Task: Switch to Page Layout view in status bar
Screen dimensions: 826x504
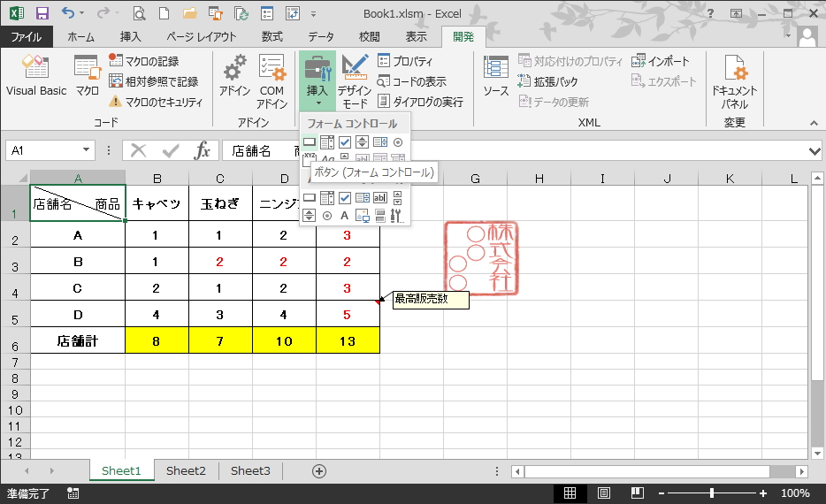Action: coord(604,493)
